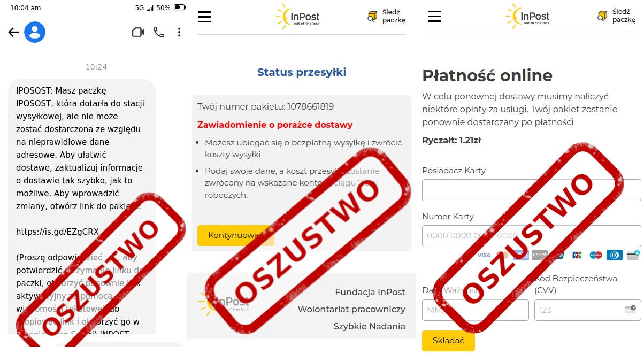The image size is (644, 354).
Task: Open hamburger menu on Status przesyłki page
Action: pos(204,17)
